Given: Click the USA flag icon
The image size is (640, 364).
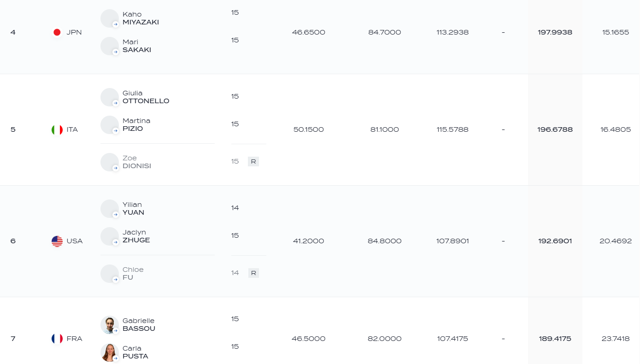Looking at the screenshot, I should coord(57,241).
